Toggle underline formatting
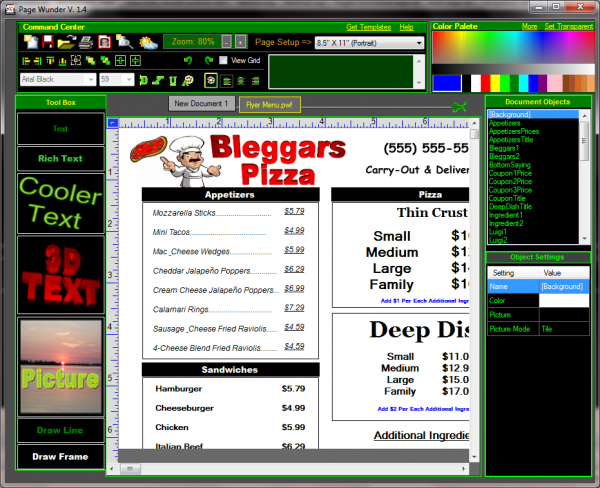600x488 pixels. (173, 80)
